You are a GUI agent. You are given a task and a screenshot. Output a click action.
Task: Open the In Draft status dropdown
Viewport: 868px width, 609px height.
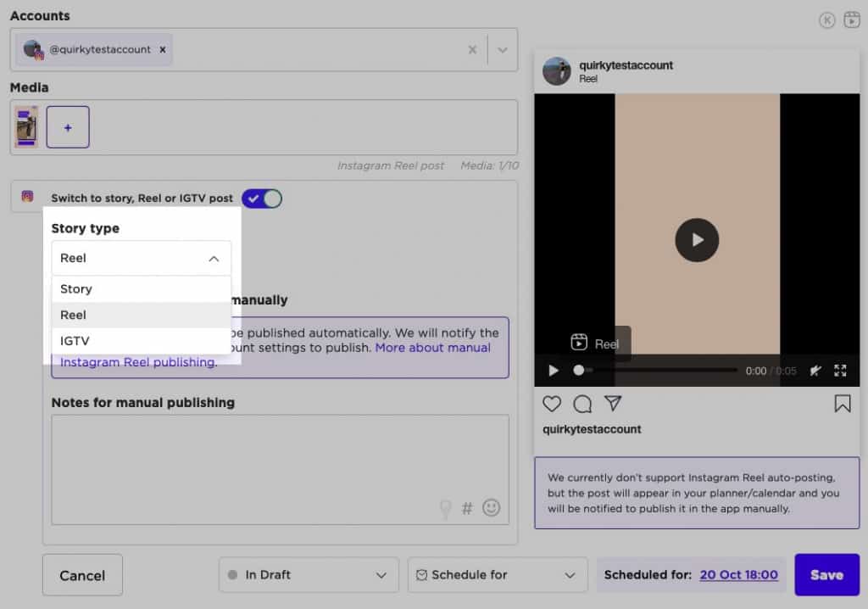click(309, 575)
